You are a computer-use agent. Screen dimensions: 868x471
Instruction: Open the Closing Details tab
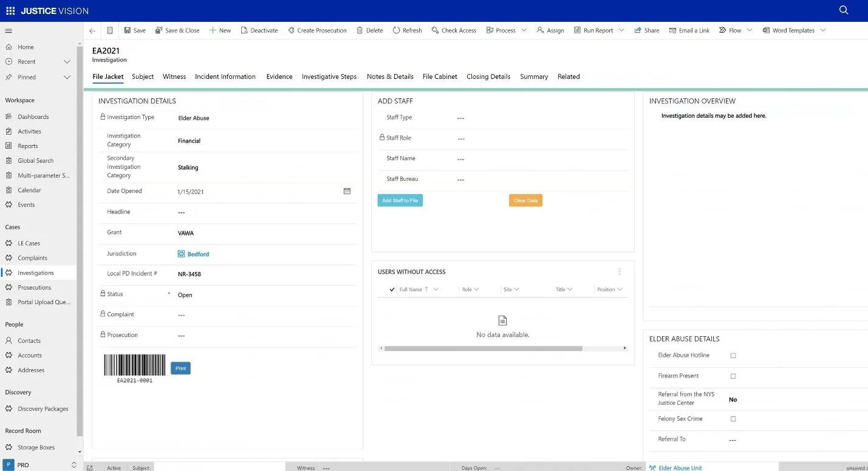tap(488, 76)
